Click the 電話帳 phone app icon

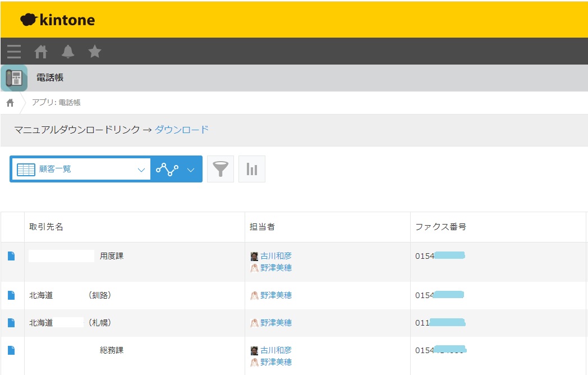pos(14,78)
